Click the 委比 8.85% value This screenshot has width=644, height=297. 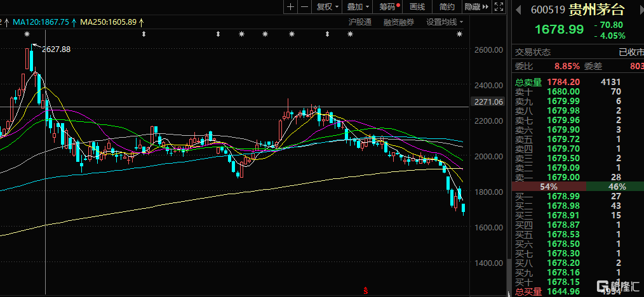click(x=567, y=66)
